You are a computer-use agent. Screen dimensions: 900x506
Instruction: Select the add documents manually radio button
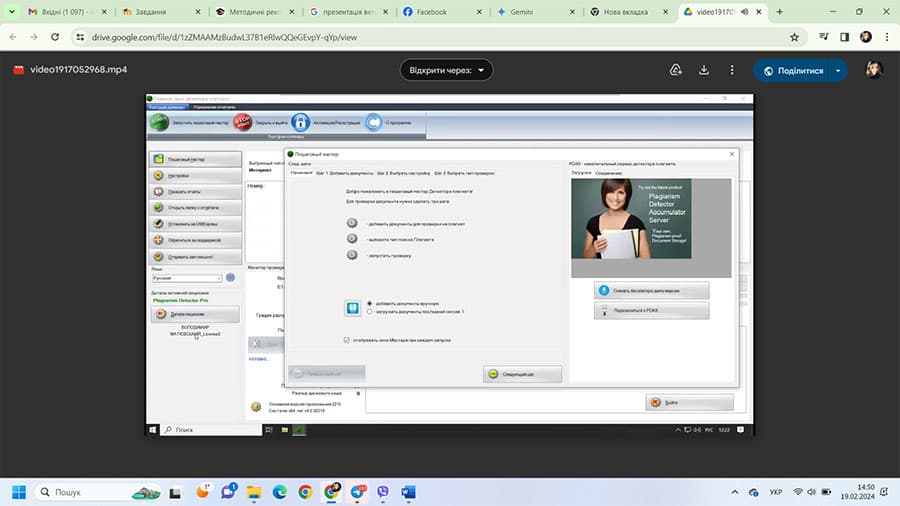(x=370, y=303)
